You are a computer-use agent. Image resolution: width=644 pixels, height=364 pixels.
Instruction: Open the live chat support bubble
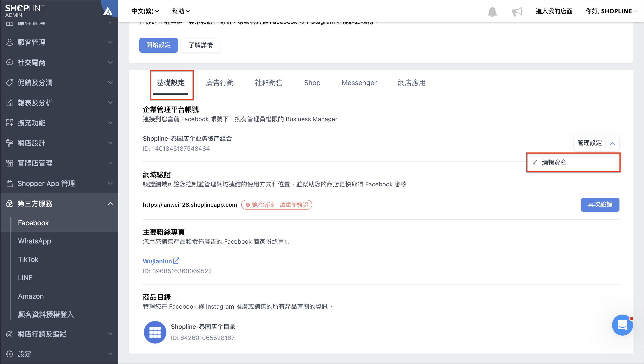point(622,325)
